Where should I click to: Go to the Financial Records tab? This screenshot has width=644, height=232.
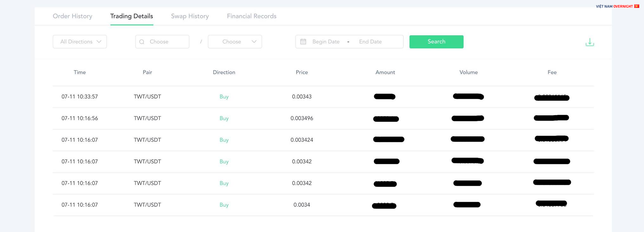251,16
